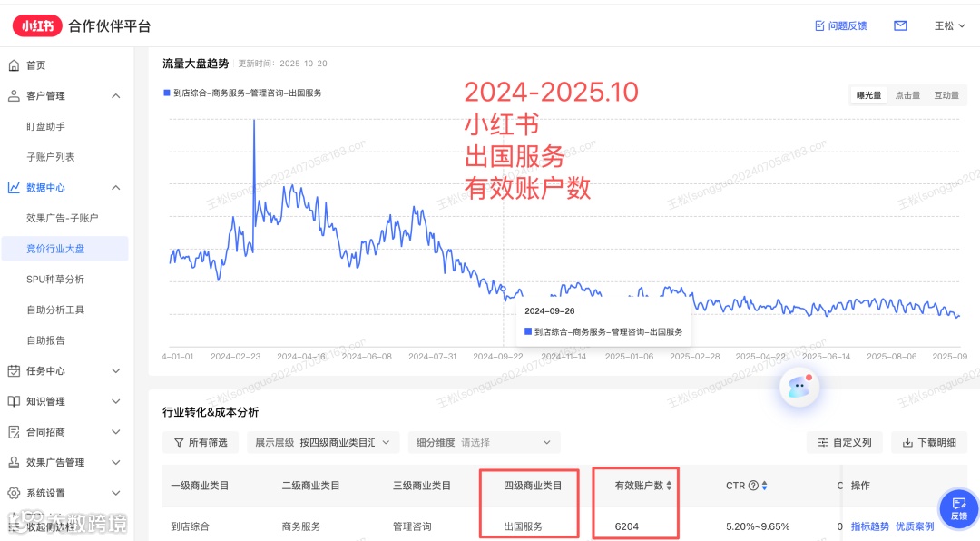Image resolution: width=980 pixels, height=541 pixels.
Task: Click the 四级商业类目 column header
Action: point(533,486)
